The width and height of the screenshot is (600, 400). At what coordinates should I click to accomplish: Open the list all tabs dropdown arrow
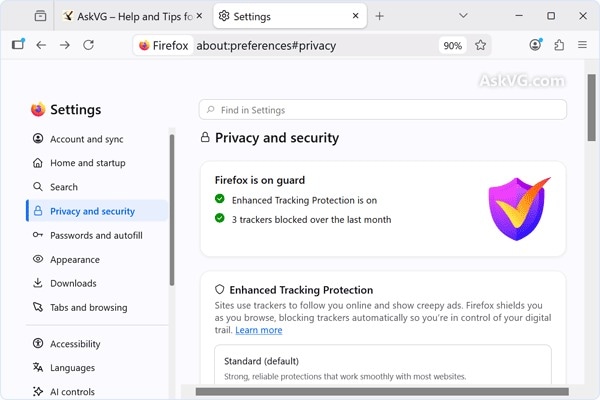click(x=463, y=16)
